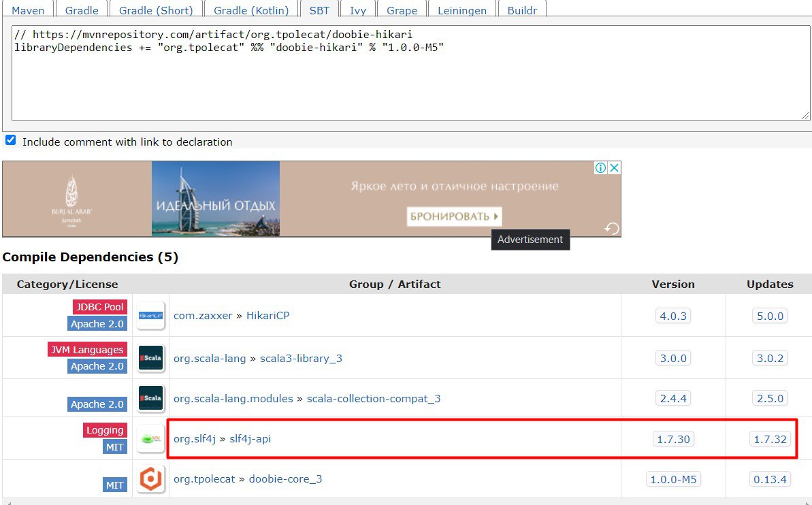
Task: Uncheck Include comment with link to declaration
Action: click(10, 140)
